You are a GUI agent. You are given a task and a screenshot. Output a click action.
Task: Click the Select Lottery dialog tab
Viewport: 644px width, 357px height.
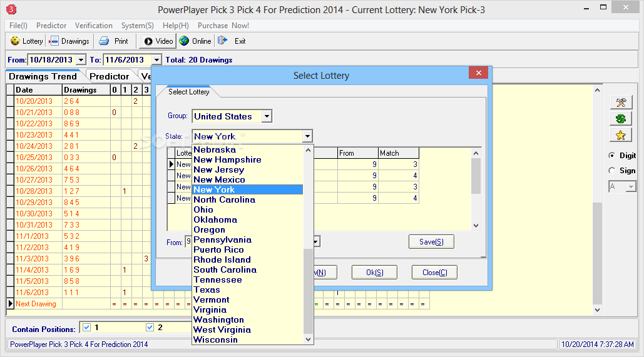[188, 92]
